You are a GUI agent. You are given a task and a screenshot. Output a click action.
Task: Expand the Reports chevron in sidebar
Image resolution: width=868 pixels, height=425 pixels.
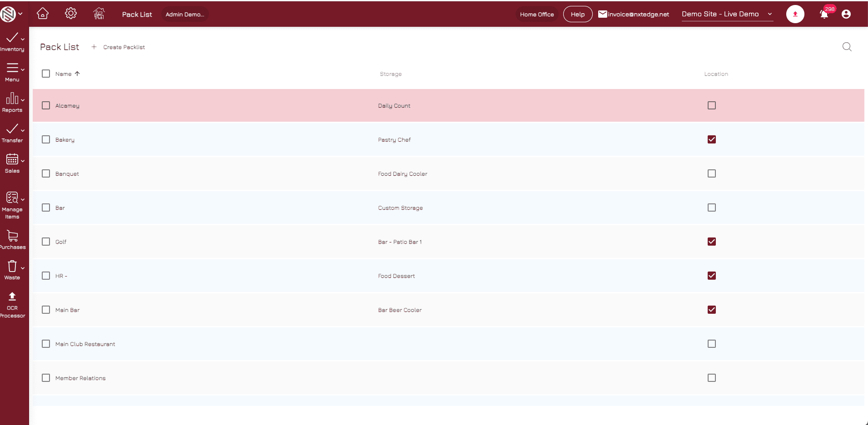23,100
